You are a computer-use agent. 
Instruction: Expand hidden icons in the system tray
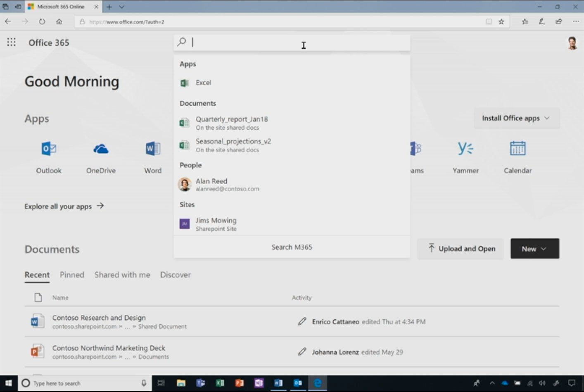point(492,383)
